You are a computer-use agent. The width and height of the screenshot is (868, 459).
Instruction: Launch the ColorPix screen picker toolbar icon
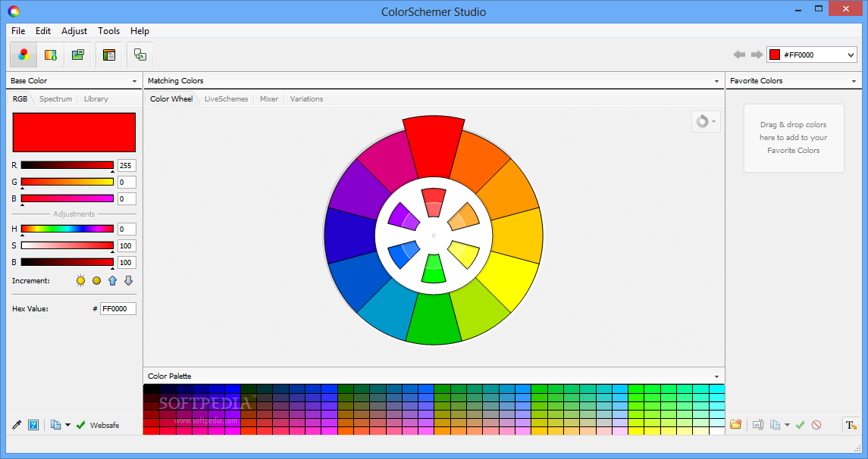click(x=140, y=55)
